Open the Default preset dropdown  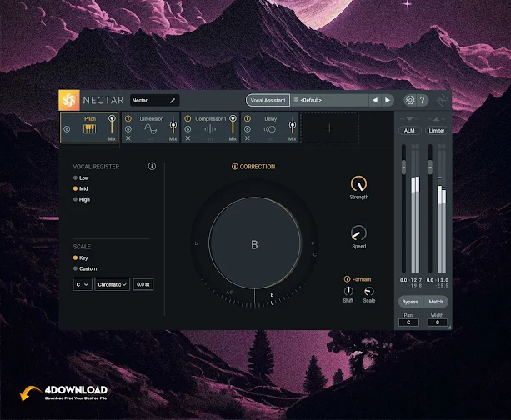point(330,100)
